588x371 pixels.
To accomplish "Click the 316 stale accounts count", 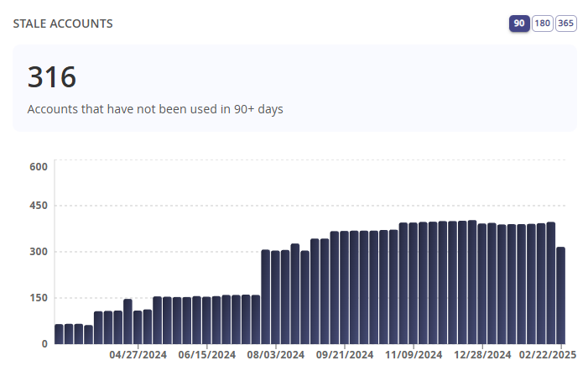I will [x=52, y=77].
